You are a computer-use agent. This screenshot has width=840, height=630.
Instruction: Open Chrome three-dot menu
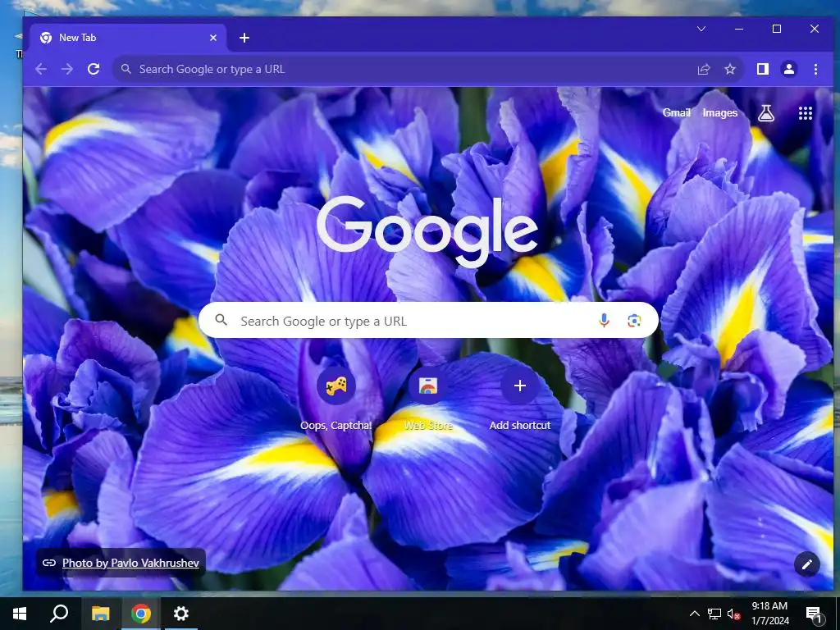815,69
